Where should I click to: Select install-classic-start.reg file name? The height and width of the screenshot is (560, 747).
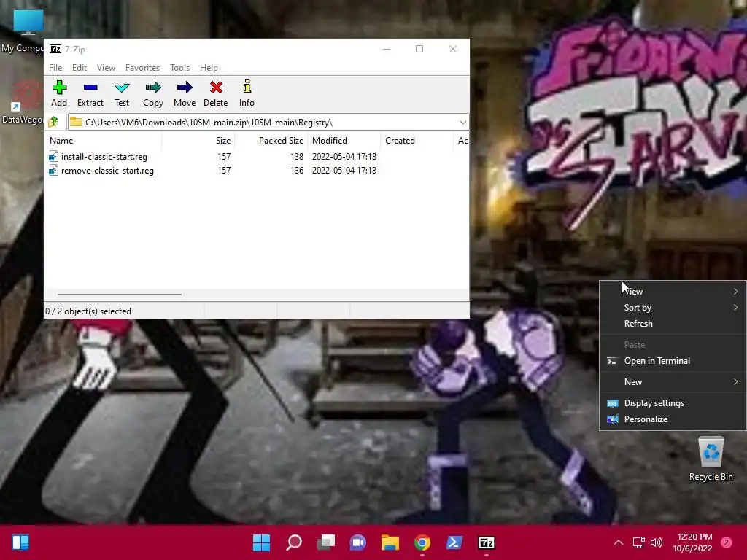pos(104,157)
